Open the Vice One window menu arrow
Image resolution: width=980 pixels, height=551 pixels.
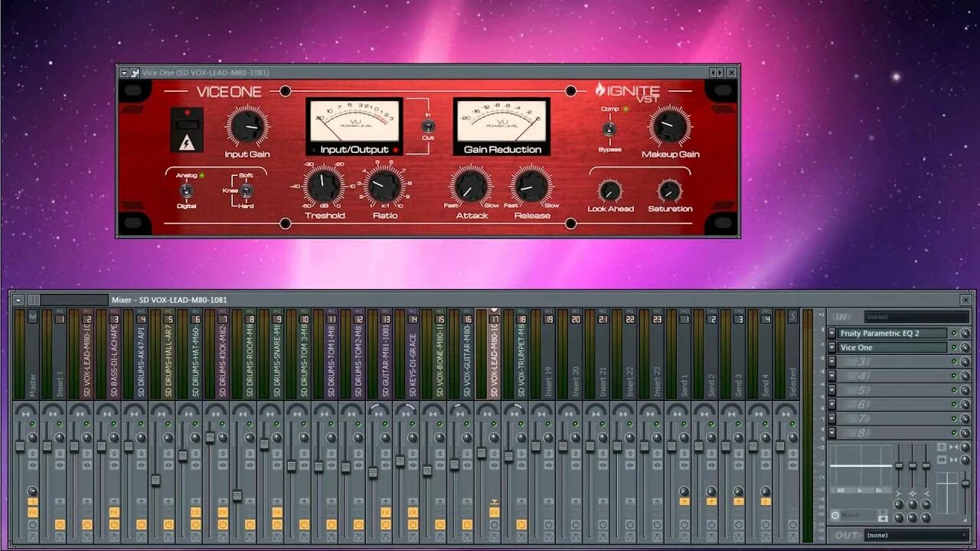tap(124, 73)
